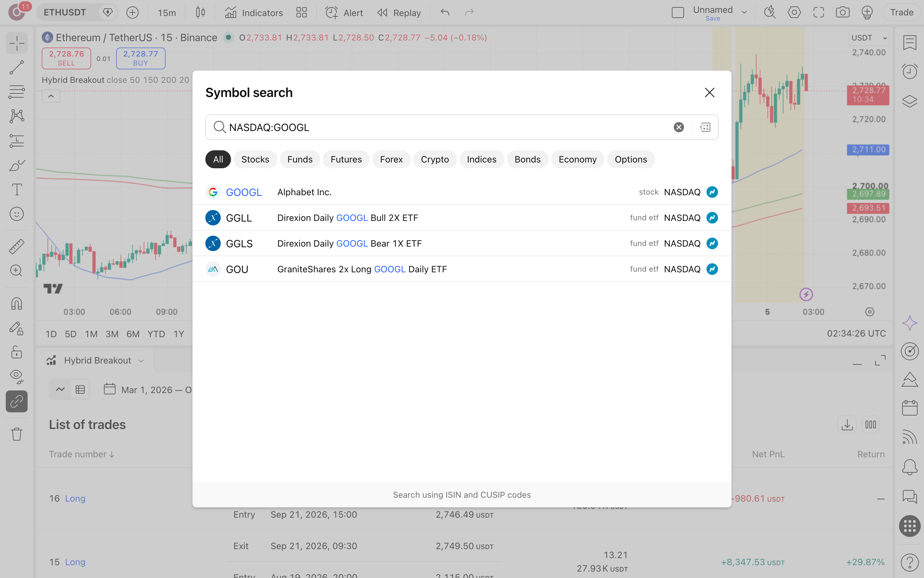Filter results by Stocks
Image resolution: width=924 pixels, height=578 pixels.
(x=255, y=159)
